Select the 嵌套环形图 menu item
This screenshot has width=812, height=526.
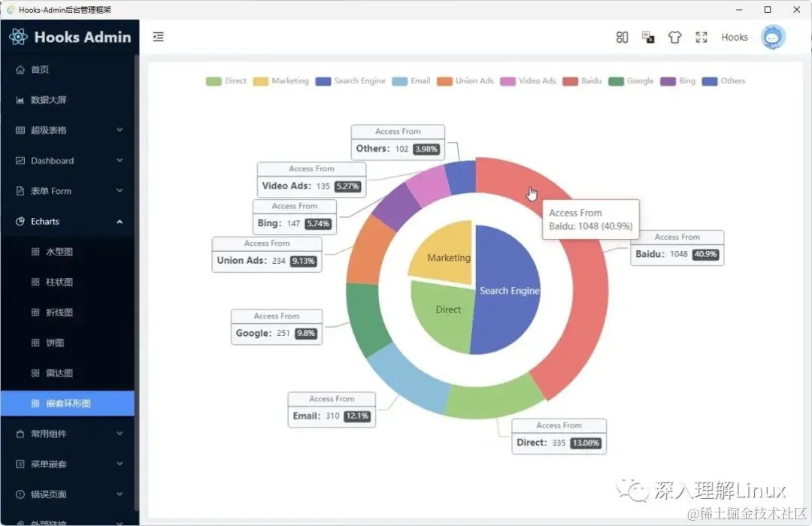[68, 404]
